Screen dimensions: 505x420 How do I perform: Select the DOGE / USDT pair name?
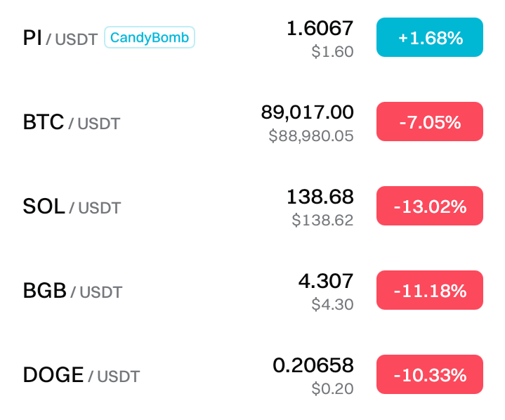(81, 376)
